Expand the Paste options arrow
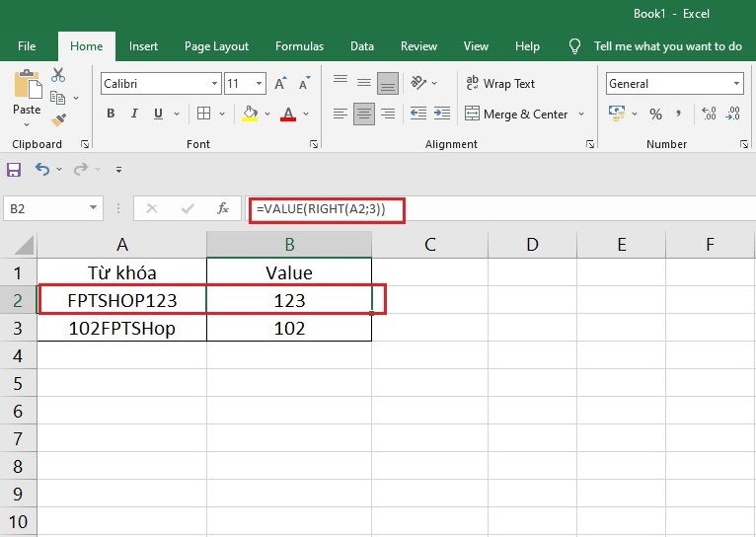This screenshot has width=756, height=537. pos(27,124)
